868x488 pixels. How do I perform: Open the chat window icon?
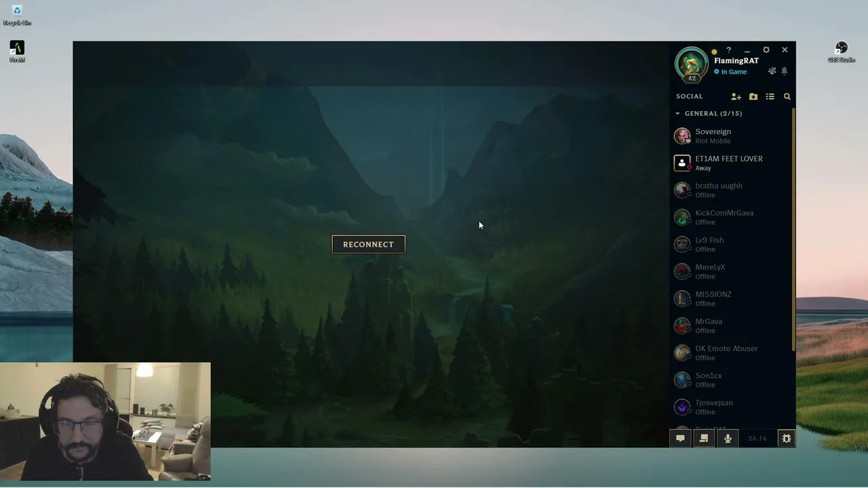tap(680, 439)
